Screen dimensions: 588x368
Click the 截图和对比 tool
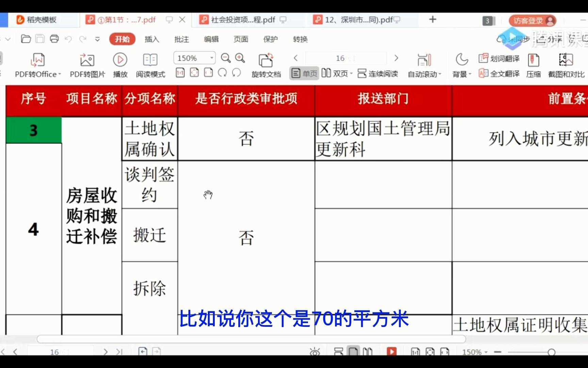point(566,65)
